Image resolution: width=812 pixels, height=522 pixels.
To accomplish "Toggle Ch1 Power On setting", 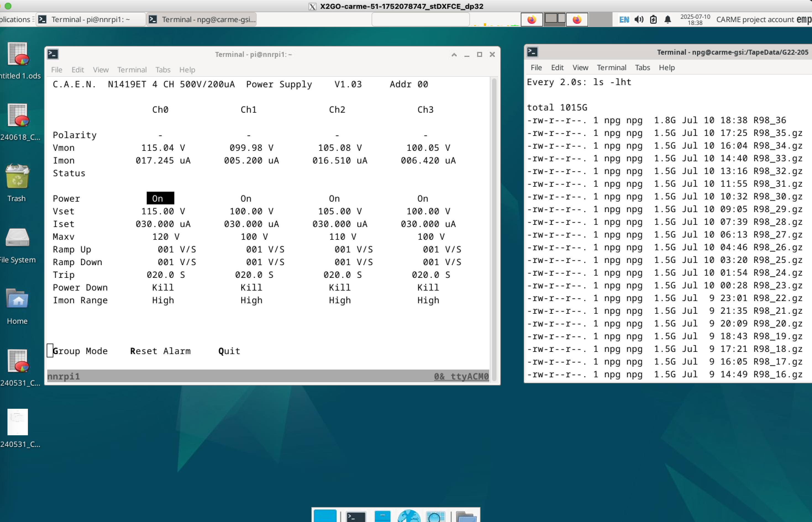I will [246, 198].
